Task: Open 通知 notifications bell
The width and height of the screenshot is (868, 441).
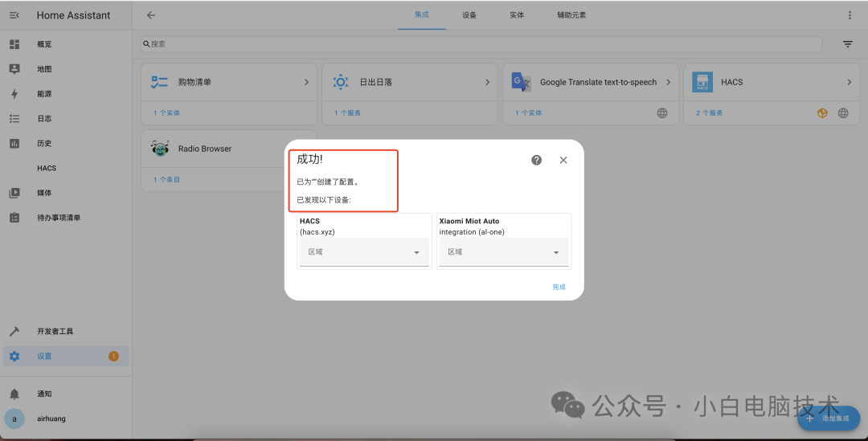Action: 66,394
